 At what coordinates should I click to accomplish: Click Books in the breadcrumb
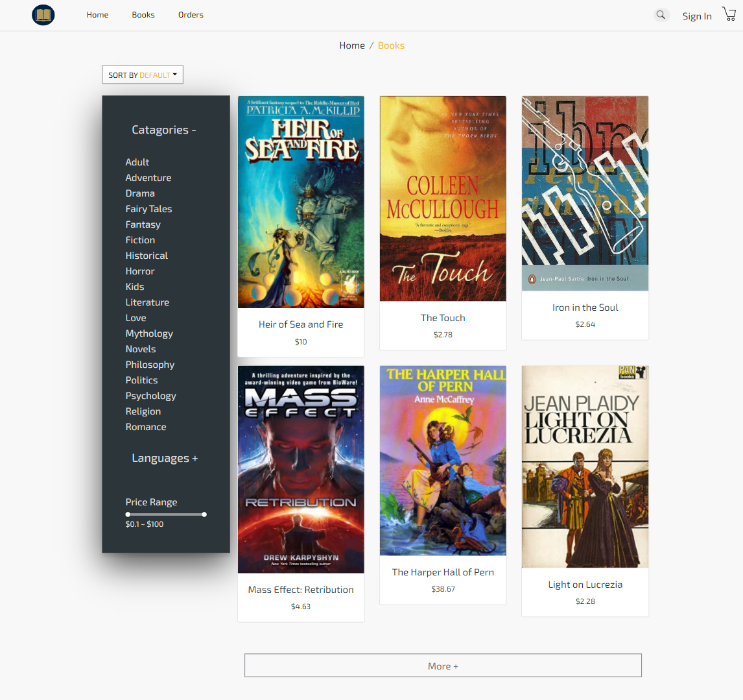pyautogui.click(x=391, y=45)
